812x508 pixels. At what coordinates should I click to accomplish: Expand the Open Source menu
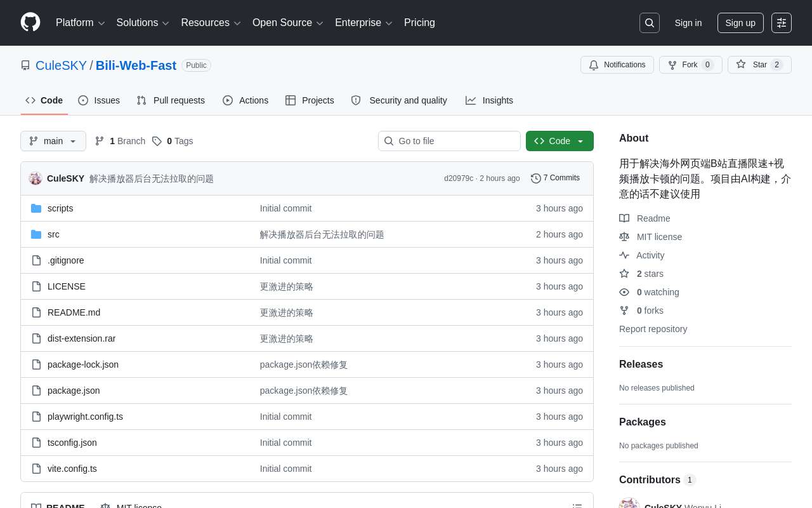point(288,23)
